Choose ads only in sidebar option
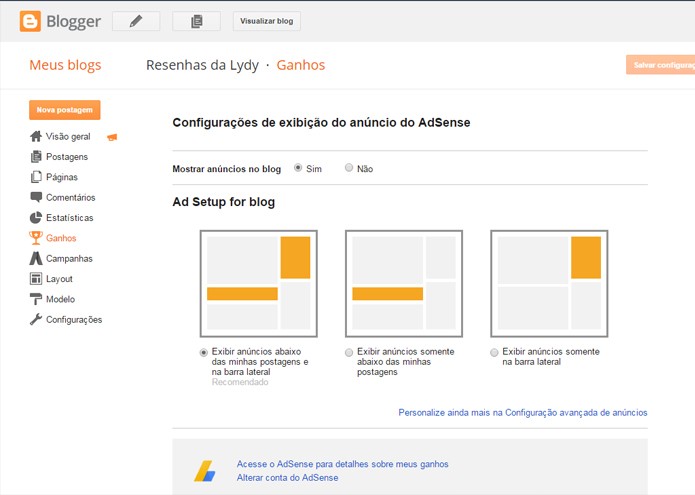The height and width of the screenshot is (495, 695). coord(494,353)
